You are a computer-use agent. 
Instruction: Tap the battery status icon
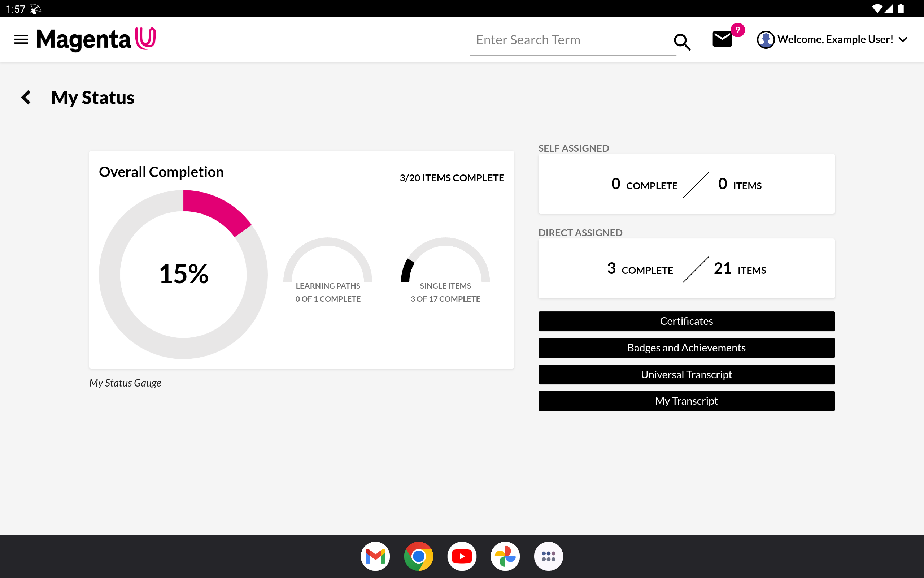[901, 8]
